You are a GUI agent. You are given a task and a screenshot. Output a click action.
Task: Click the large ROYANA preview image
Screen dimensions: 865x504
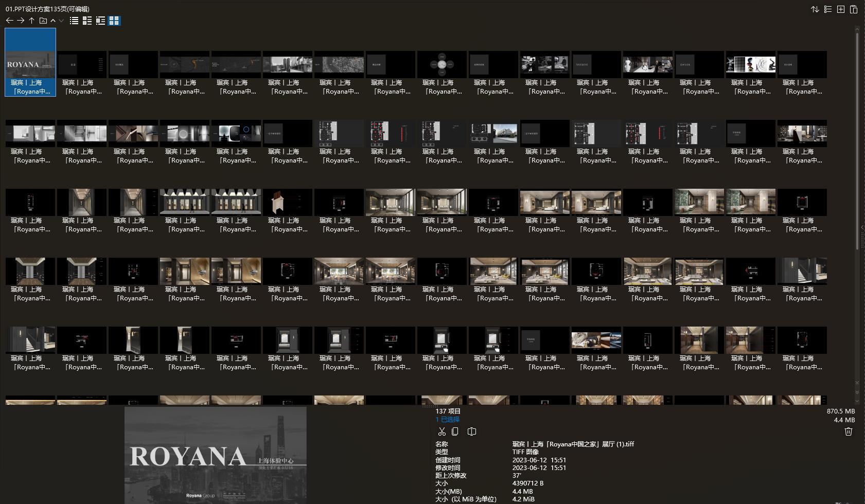pos(215,455)
